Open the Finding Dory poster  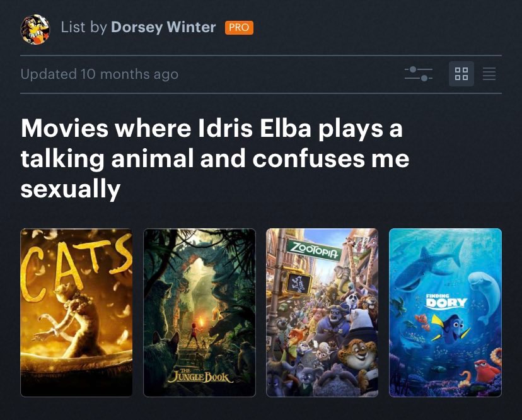(x=445, y=312)
